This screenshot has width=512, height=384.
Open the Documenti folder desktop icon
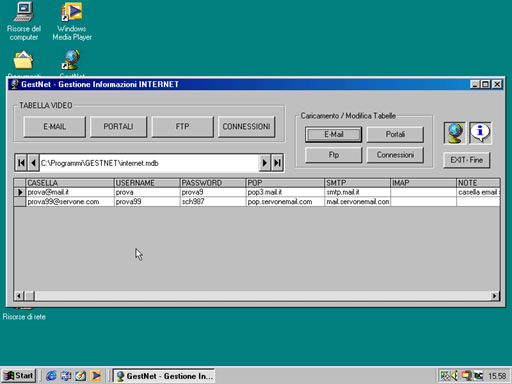coord(23,61)
